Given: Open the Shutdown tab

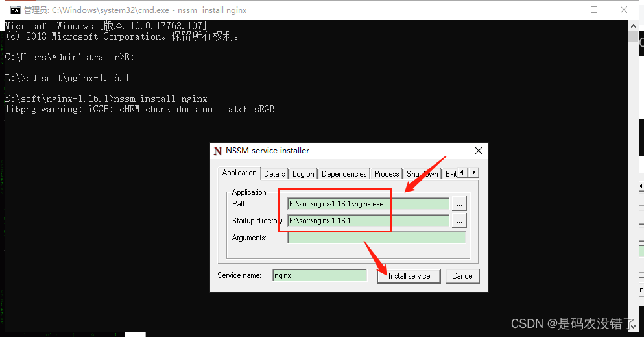Looking at the screenshot, I should tap(422, 174).
